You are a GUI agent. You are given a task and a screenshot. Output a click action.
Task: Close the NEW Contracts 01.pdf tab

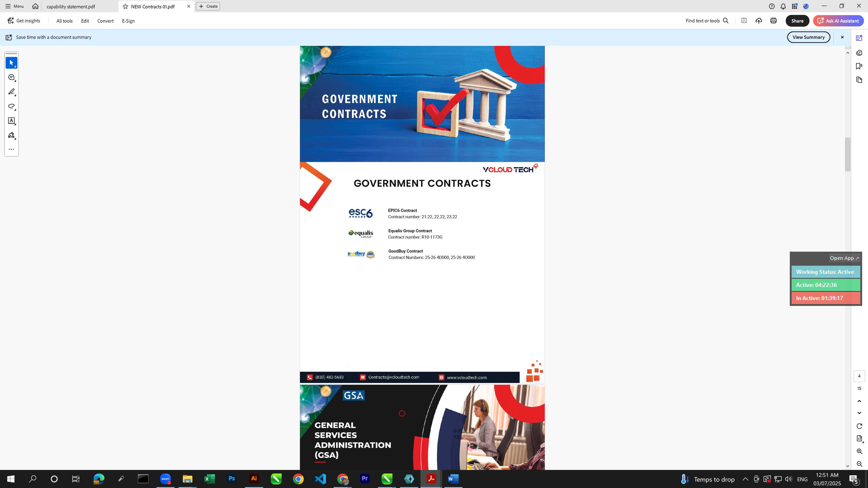(x=189, y=6)
